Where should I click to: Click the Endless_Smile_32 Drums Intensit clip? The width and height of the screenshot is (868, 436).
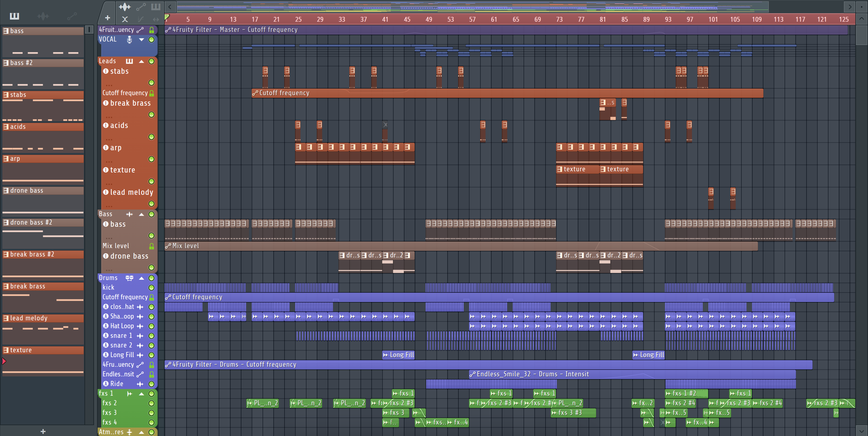pyautogui.click(x=632, y=374)
